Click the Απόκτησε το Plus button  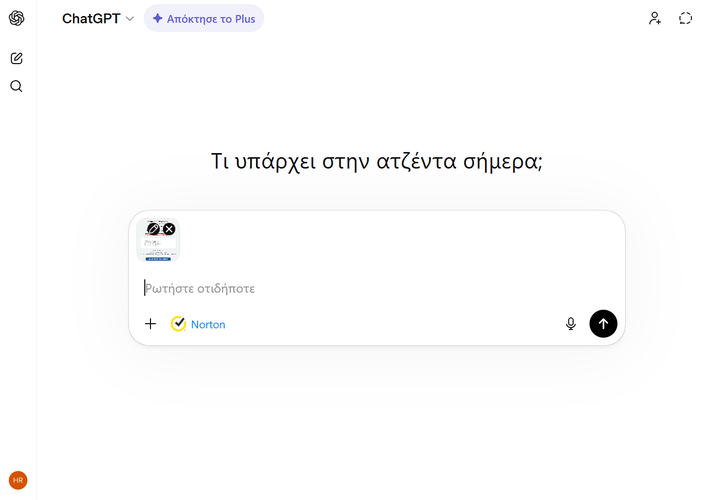tap(204, 19)
